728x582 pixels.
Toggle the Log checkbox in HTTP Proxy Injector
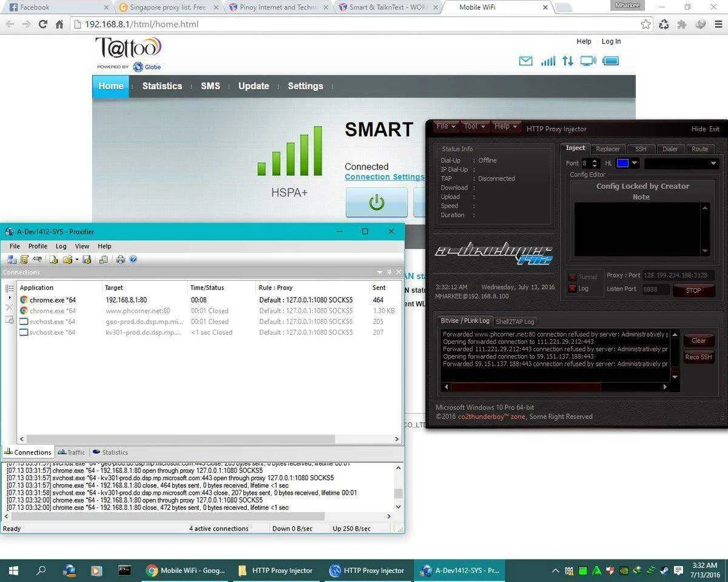coord(571,289)
